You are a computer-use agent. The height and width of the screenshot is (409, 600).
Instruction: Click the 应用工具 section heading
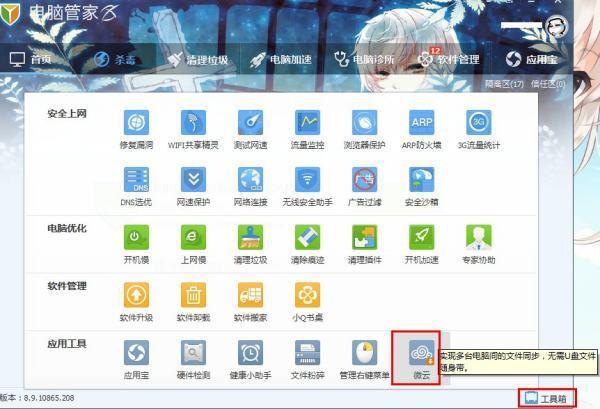pos(67,344)
